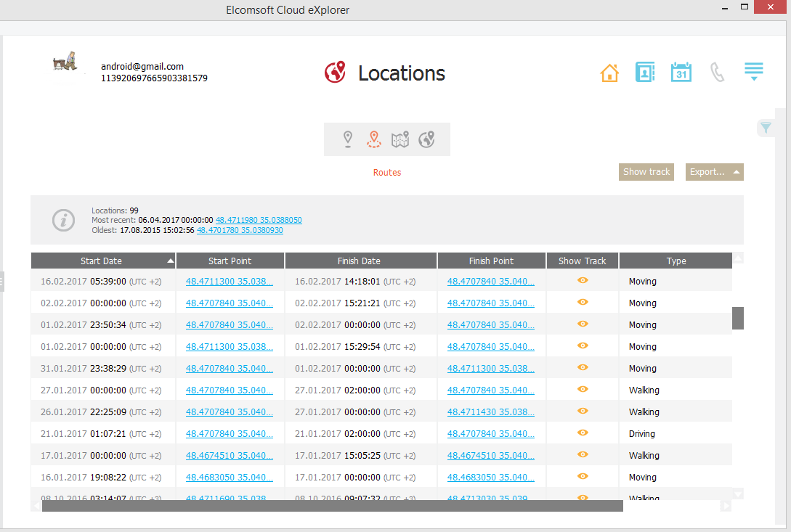Click the account avatar picture
Image resolution: width=791 pixels, height=532 pixels.
click(65, 62)
